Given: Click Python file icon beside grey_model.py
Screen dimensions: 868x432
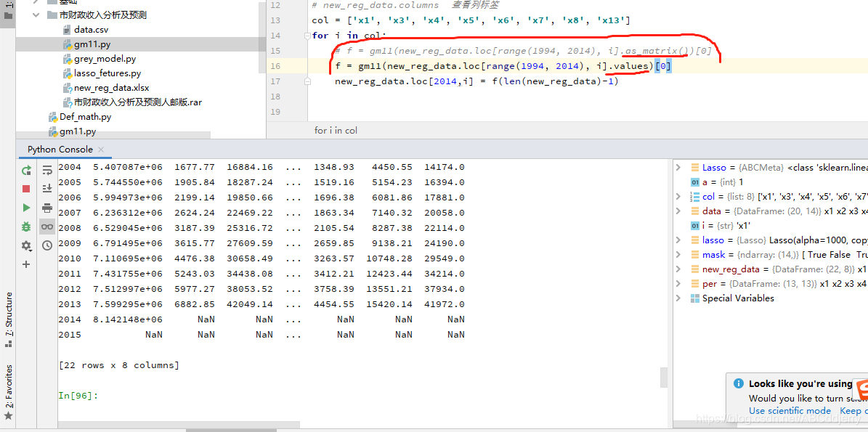Looking at the screenshot, I should click(68, 59).
